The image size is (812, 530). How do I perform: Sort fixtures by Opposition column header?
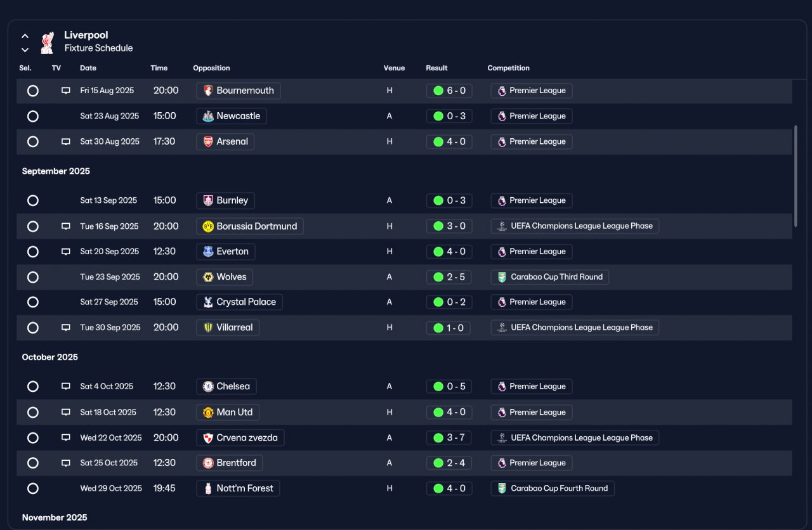(211, 68)
